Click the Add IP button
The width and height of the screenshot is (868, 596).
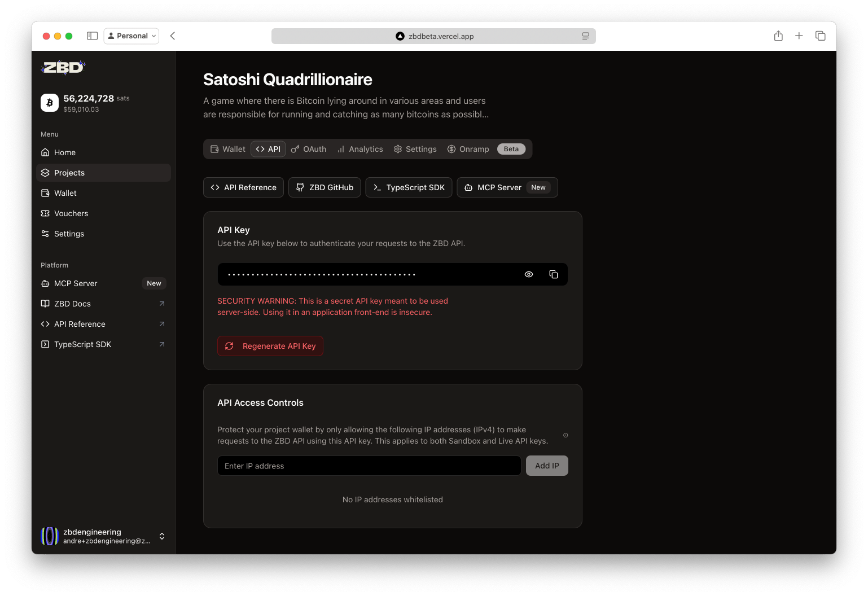coord(547,466)
